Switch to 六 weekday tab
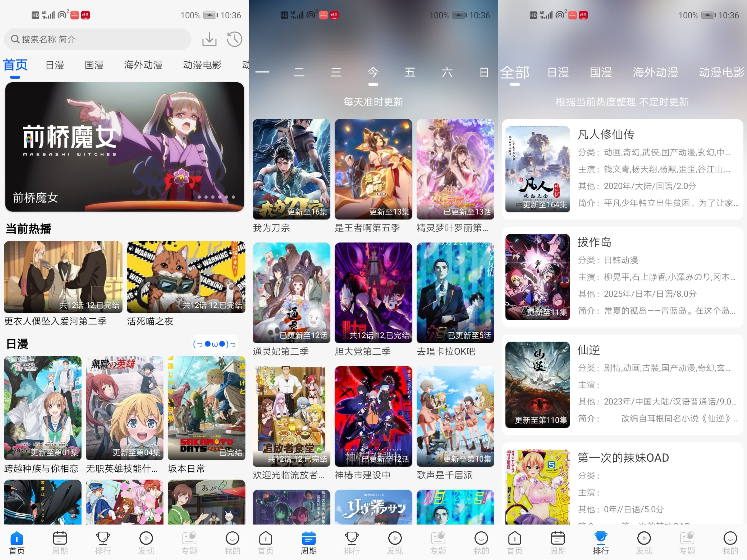The height and width of the screenshot is (560, 747). coord(447,72)
